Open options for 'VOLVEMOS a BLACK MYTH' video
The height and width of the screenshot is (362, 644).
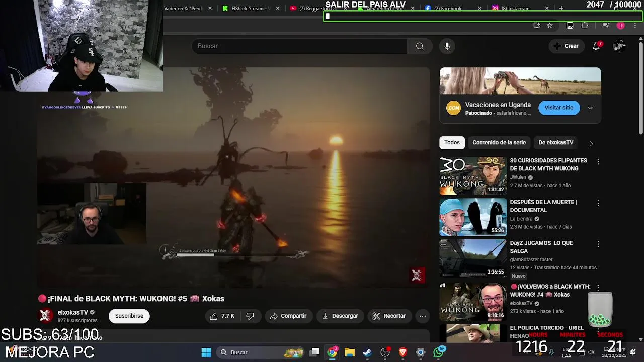(x=598, y=288)
